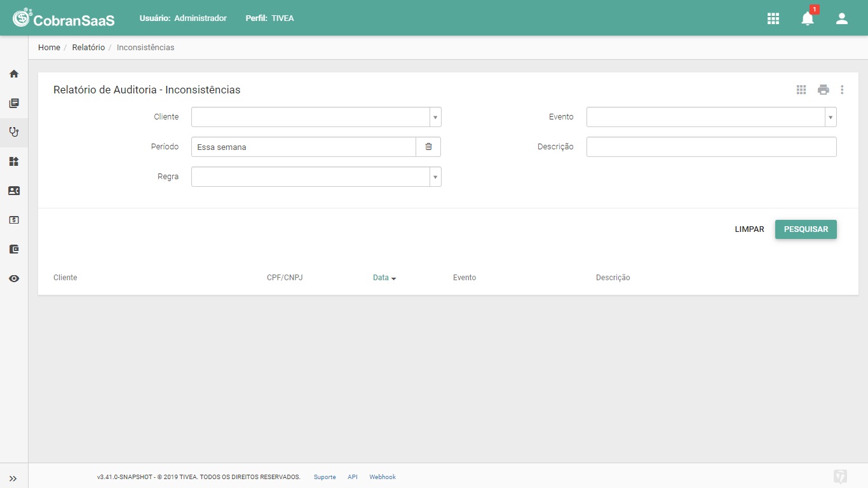
Task: Clear the Período field with trash icon
Action: coord(428,147)
